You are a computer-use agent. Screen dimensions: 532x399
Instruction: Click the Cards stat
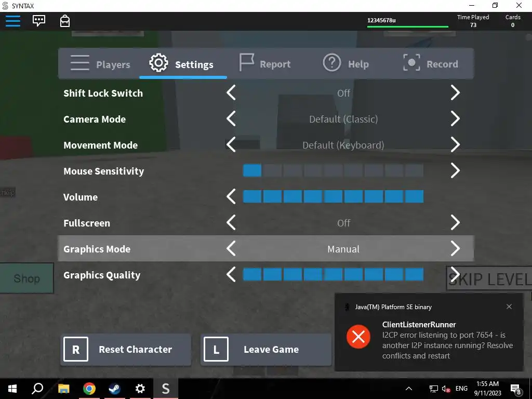pos(513,21)
